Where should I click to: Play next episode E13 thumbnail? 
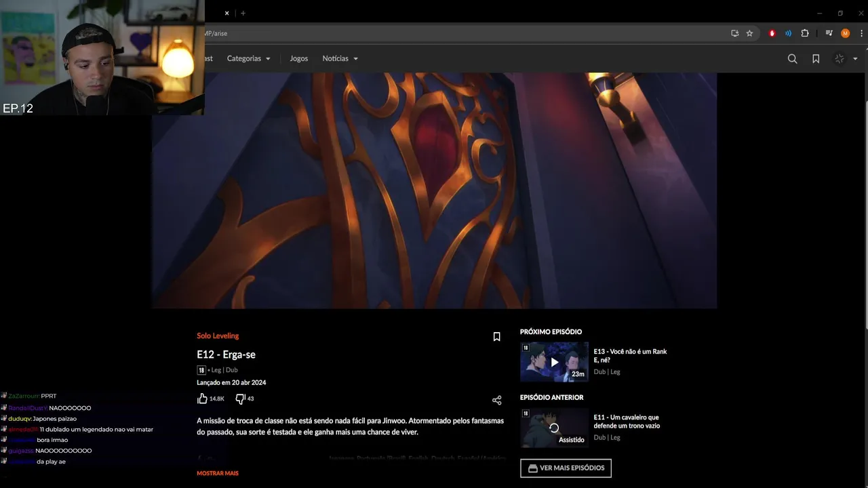[554, 362]
